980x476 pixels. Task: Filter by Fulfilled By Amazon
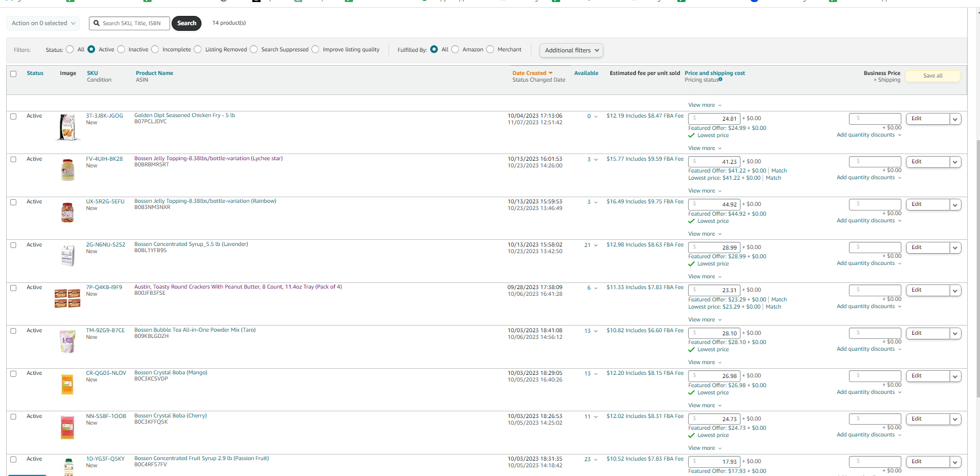tap(455, 49)
